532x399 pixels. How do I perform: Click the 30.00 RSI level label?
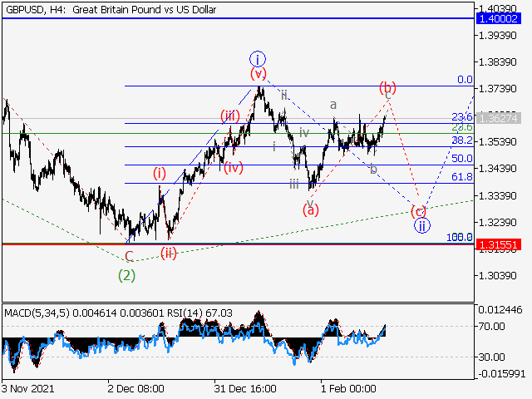pos(491,357)
